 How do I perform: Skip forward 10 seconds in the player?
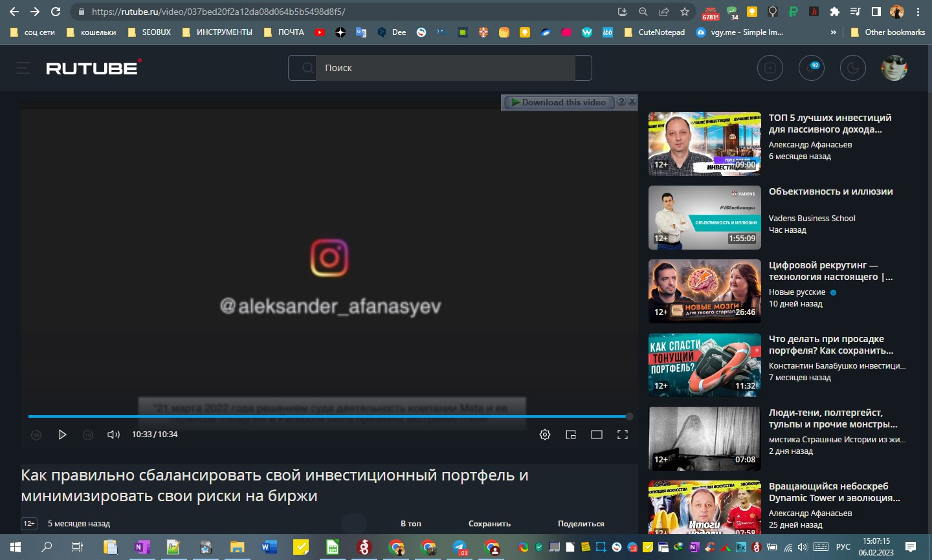88,435
